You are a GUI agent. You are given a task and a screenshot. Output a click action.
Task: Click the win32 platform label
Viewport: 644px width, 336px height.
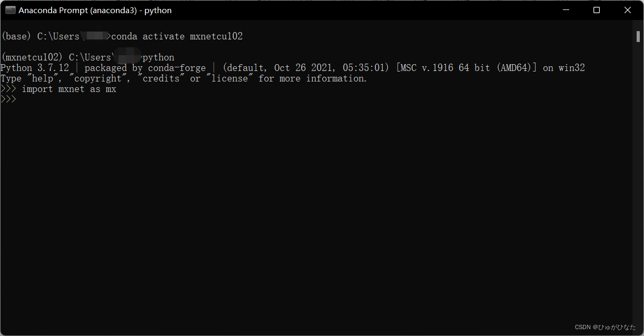pyautogui.click(x=571, y=67)
